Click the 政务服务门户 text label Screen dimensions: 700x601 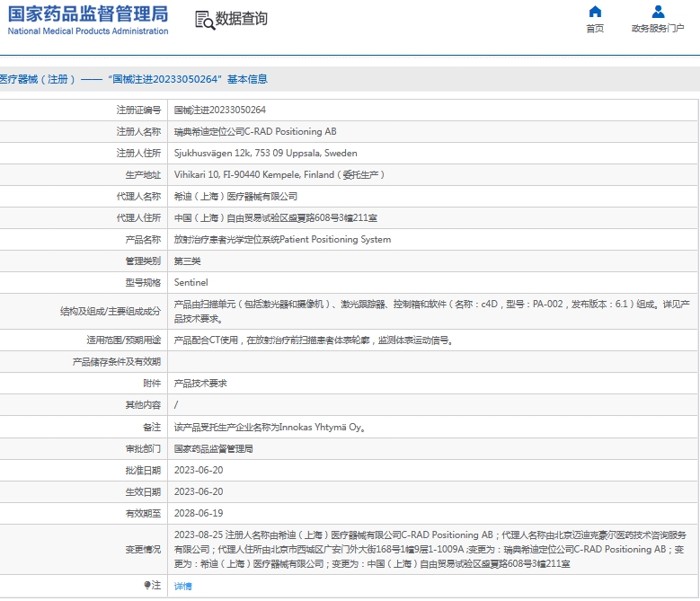[x=658, y=29]
